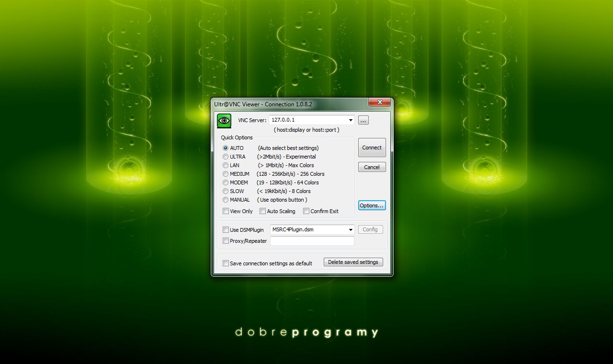Open the Options... dialog
The width and height of the screenshot is (613, 364).
coord(372,205)
